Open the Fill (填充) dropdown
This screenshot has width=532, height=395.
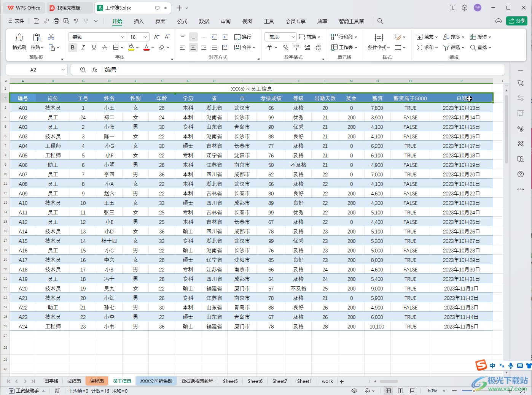point(427,37)
